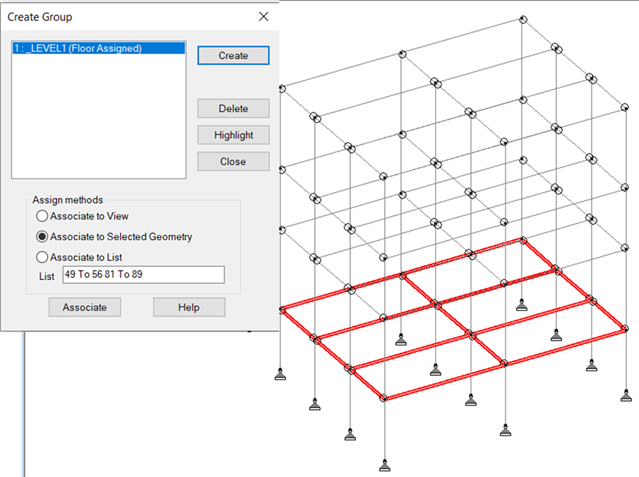
Task: Select _LEVEL1 (Floor Assigned) group entry
Action: tap(99, 48)
